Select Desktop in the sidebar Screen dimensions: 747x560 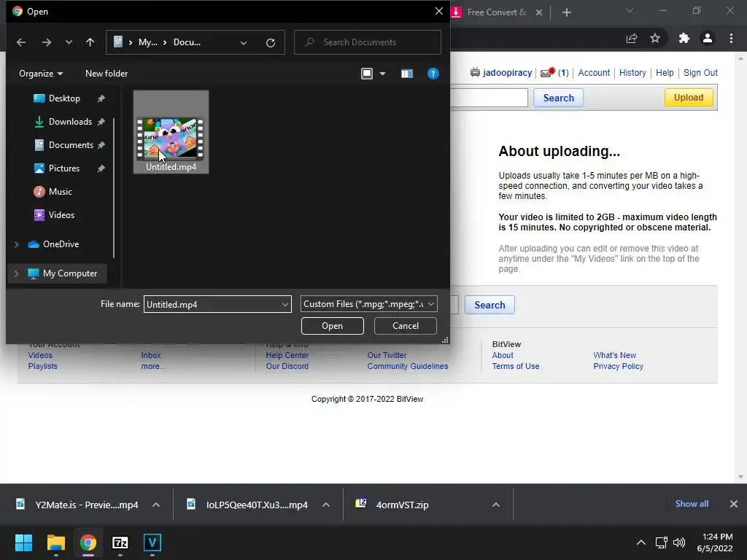click(x=64, y=98)
